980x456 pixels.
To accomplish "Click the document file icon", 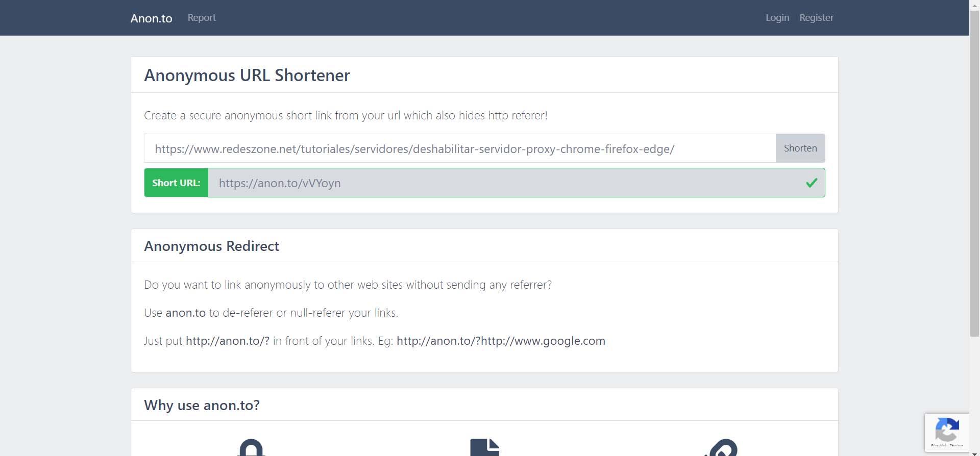I will click(x=484, y=448).
